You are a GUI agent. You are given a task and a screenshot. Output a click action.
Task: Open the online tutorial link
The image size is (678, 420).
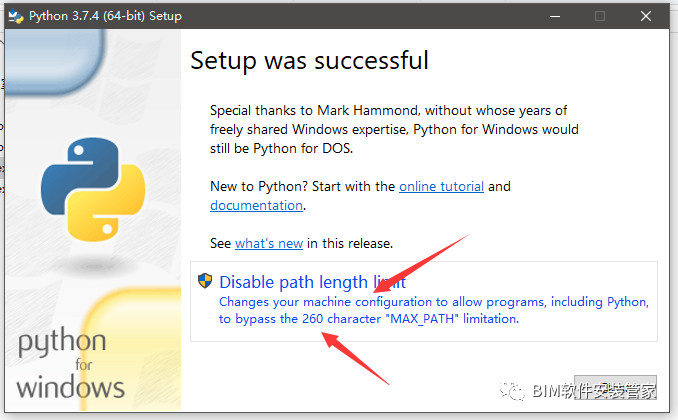pos(441,186)
